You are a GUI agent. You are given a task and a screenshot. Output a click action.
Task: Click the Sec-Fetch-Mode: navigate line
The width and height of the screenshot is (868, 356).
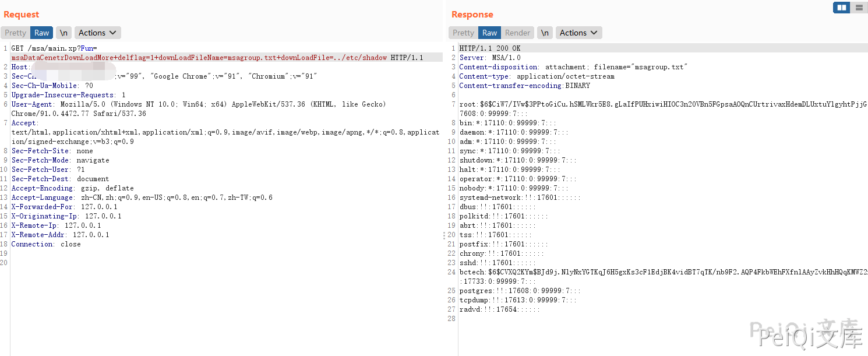point(61,160)
